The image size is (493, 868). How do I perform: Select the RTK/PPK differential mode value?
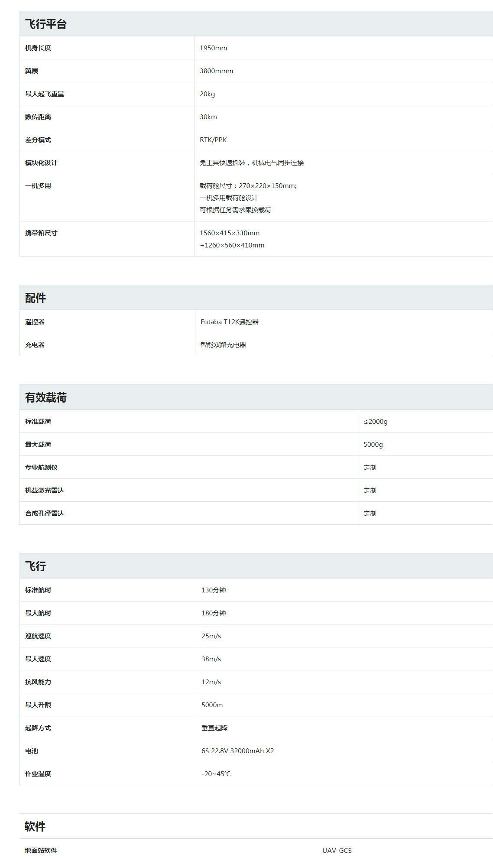click(213, 140)
